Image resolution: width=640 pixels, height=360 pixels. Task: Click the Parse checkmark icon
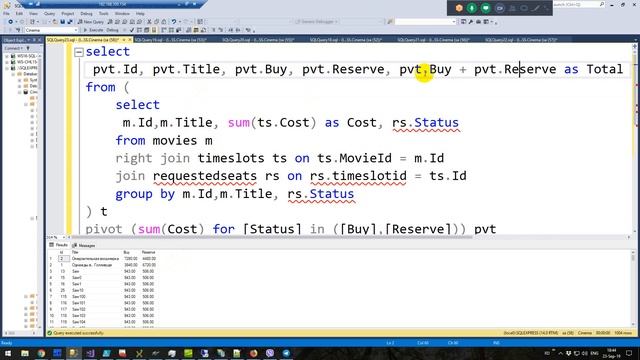coord(132,30)
